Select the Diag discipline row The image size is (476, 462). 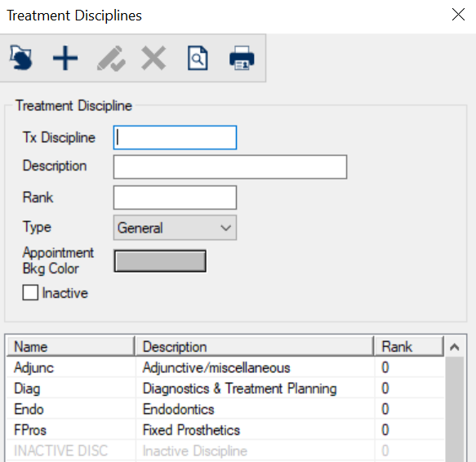225,389
